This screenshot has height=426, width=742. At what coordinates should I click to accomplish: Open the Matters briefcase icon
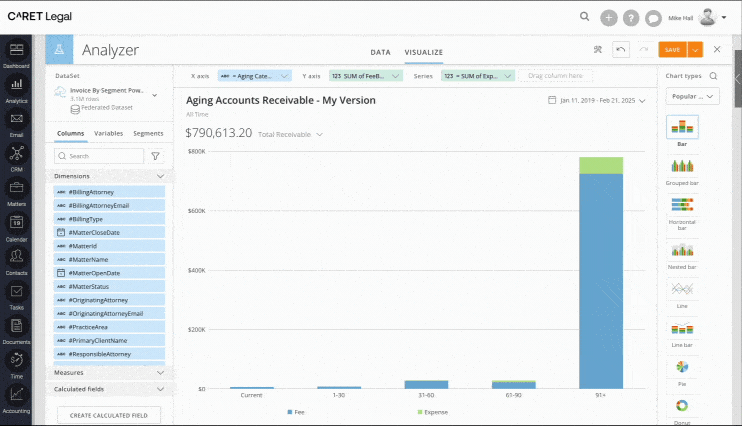16,187
